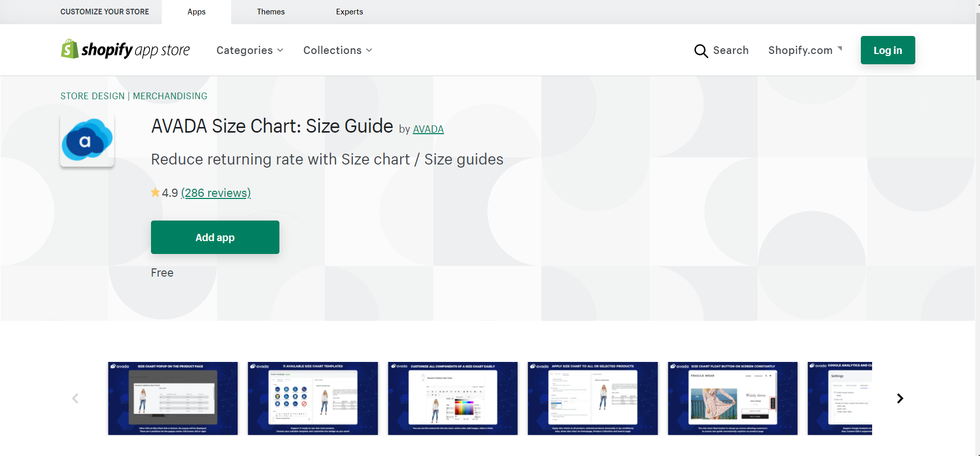Open the 'Customize all components' screenshot thumbnail
The image size is (980, 456).
pyautogui.click(x=453, y=398)
